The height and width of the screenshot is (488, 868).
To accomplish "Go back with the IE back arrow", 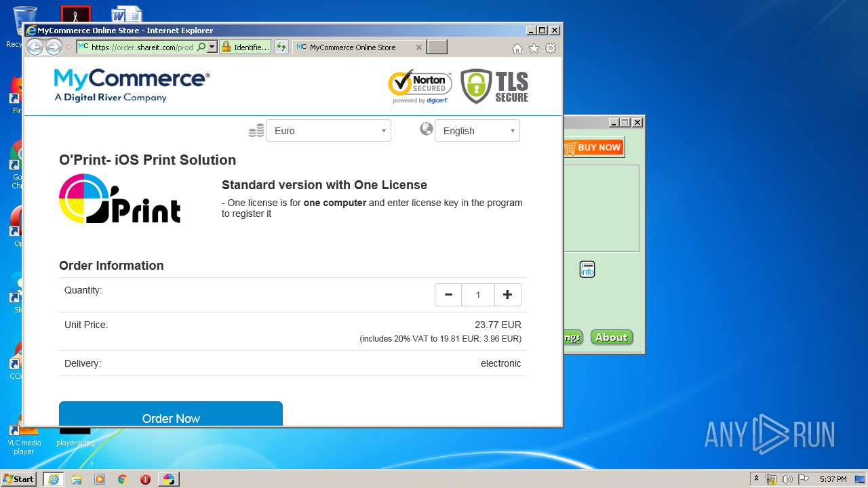I will click(x=35, y=47).
